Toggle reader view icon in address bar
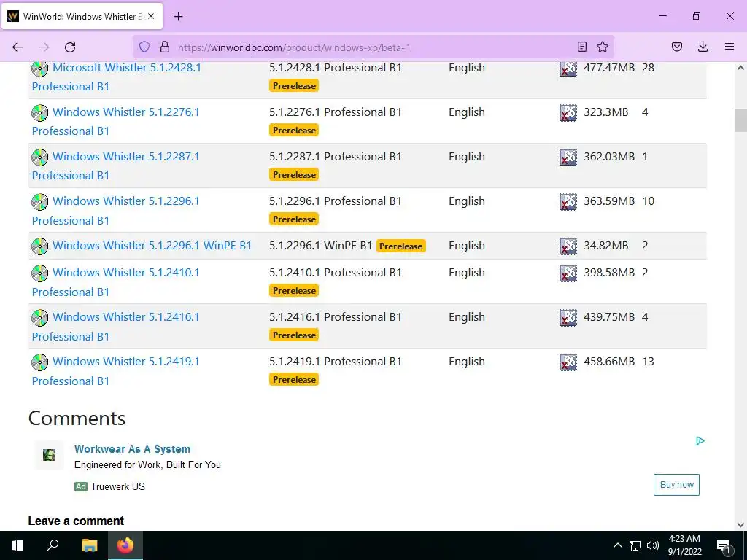 coord(581,47)
